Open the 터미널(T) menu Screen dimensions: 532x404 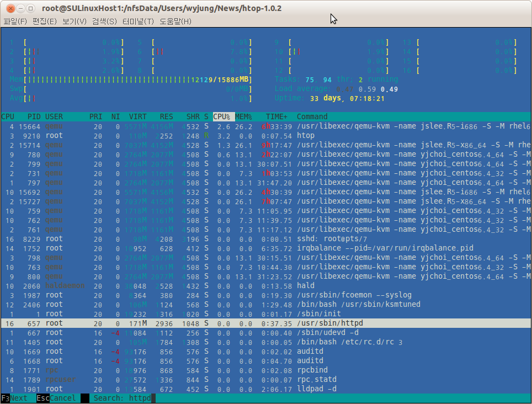point(138,22)
